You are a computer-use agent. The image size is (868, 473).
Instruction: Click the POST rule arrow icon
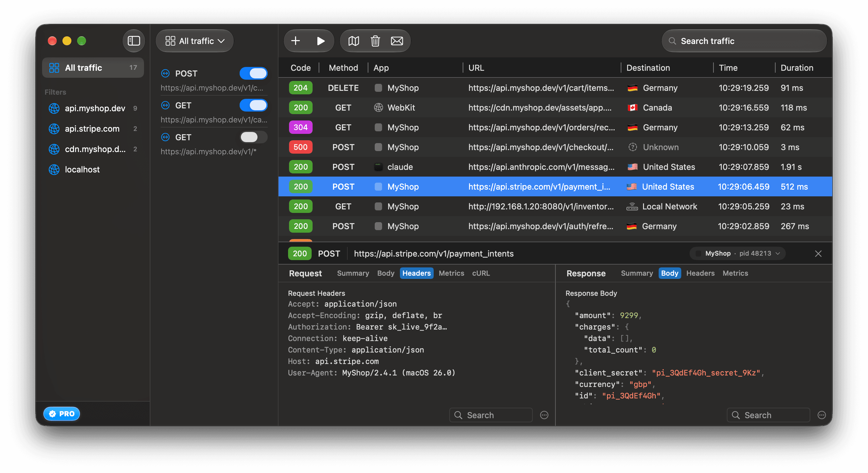(165, 73)
